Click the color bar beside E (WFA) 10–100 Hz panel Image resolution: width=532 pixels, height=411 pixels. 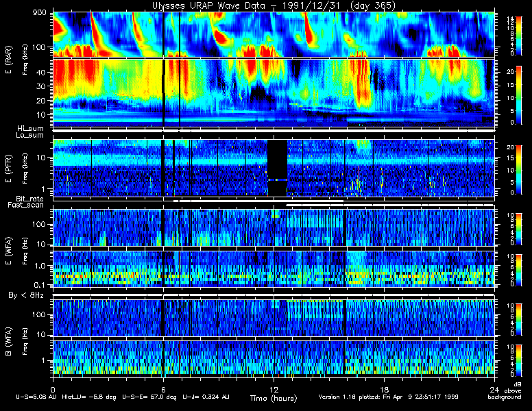519,229
